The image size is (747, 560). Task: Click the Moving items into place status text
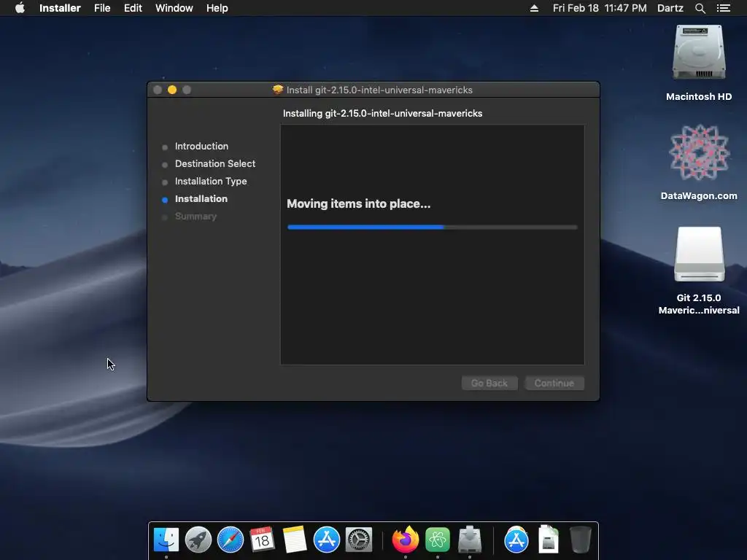pos(359,204)
